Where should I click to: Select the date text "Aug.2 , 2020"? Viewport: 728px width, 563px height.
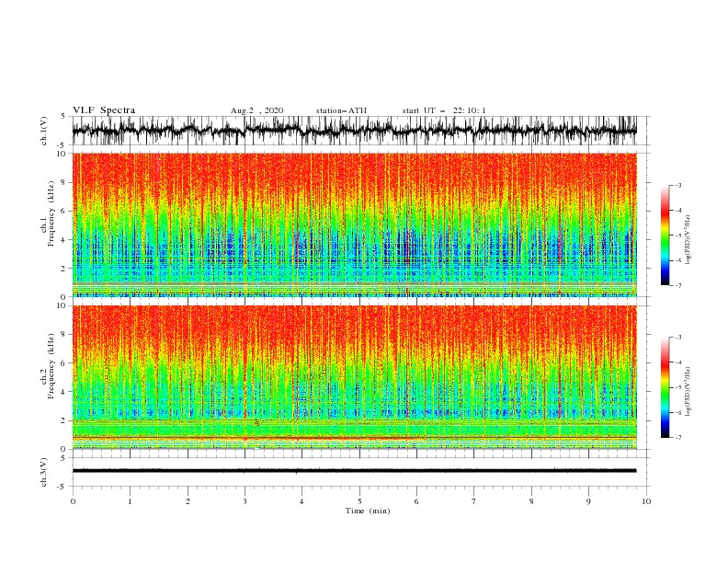pyautogui.click(x=256, y=110)
